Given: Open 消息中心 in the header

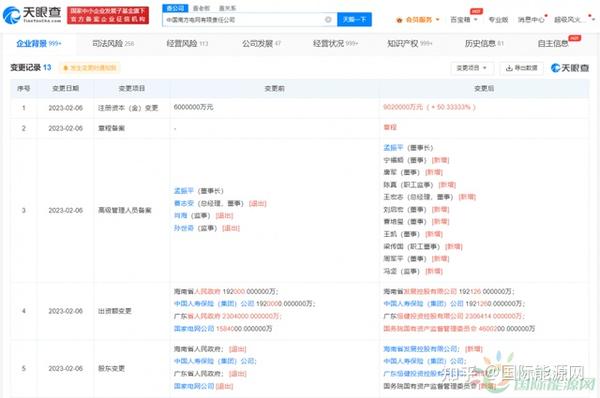Looking at the screenshot, I should pyautogui.click(x=531, y=20).
